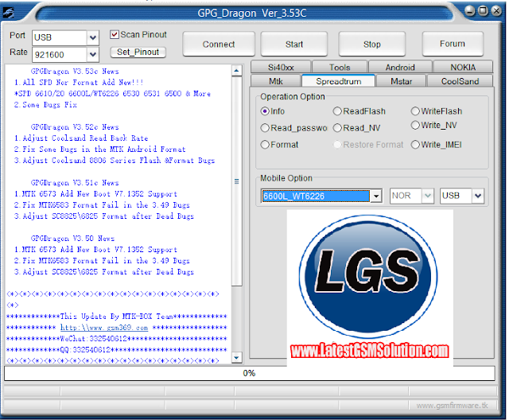Minimize the GPG_Dragon window
Image resolution: width=509 pixels, height=420 pixels.
pyautogui.click(x=469, y=10)
